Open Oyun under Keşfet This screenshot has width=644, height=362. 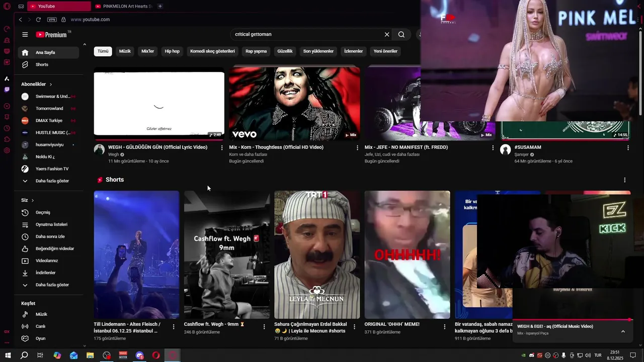click(x=48, y=338)
